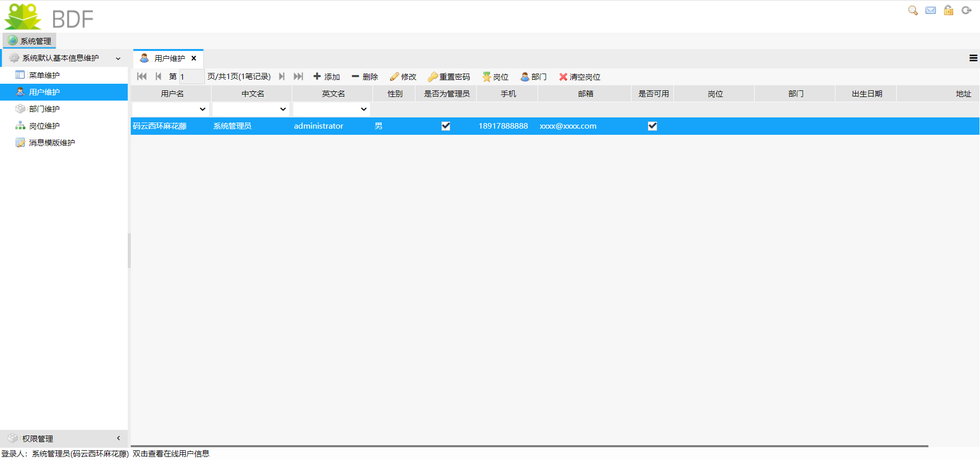This screenshot has height=460, width=980.
Task: Open search with the magnifier icon top right
Action: point(913,10)
